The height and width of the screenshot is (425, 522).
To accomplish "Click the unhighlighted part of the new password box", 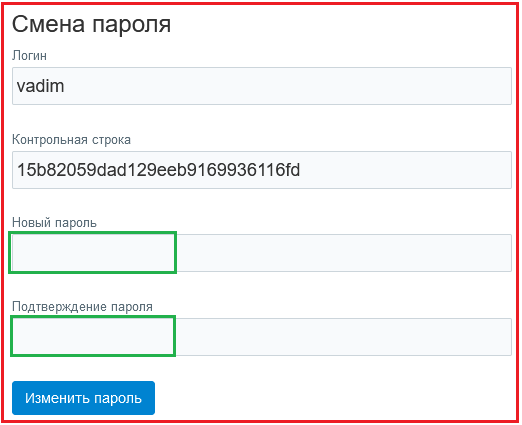I will point(344,253).
